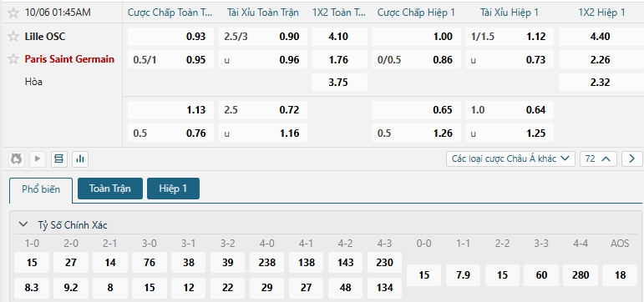Click the bar chart statistics icon
The width and height of the screenshot is (644, 302).
(x=80, y=159)
